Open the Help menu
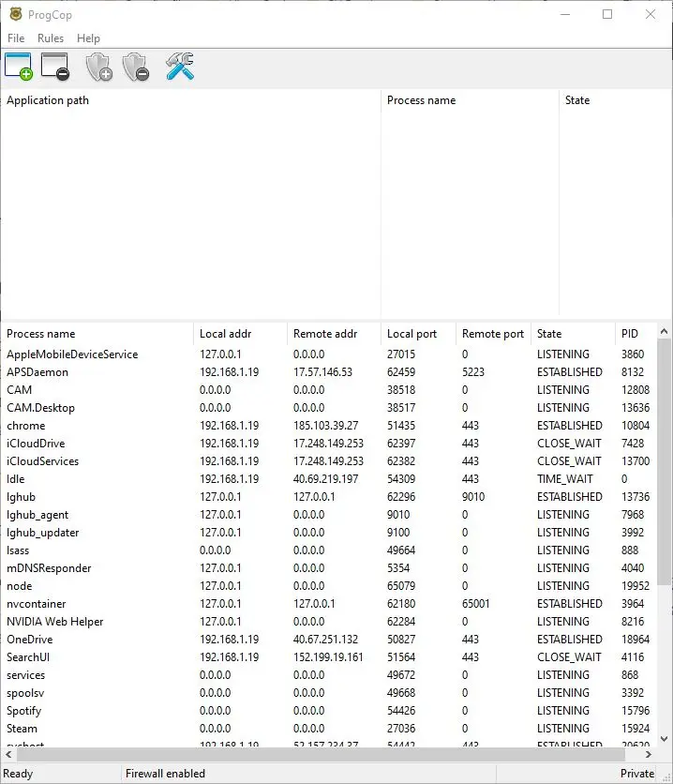 pos(88,38)
